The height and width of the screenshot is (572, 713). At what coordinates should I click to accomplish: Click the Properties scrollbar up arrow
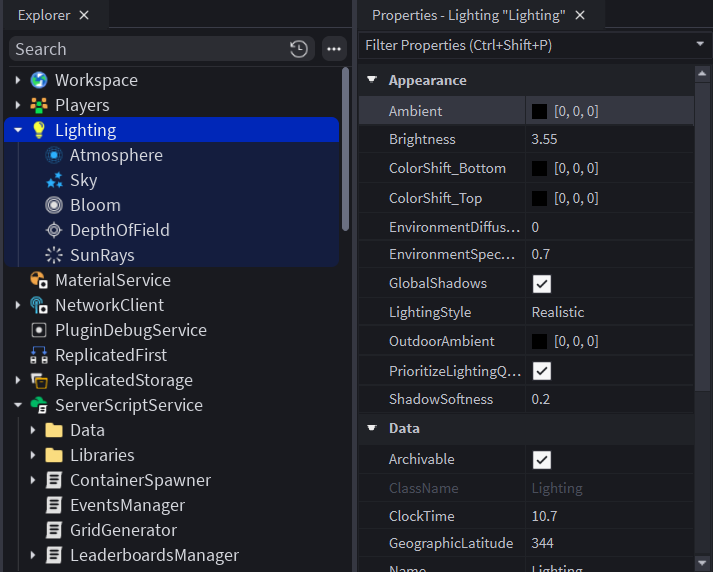702,74
